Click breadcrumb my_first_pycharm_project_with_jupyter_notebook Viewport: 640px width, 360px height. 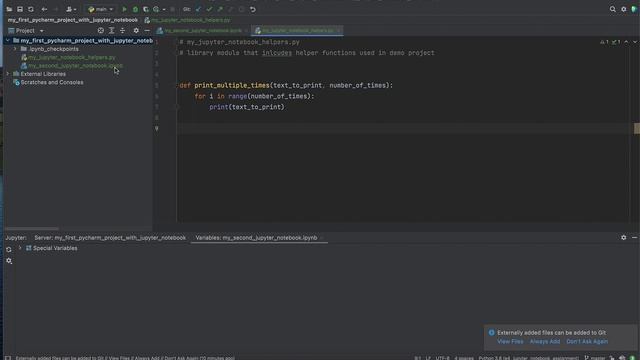[73, 20]
